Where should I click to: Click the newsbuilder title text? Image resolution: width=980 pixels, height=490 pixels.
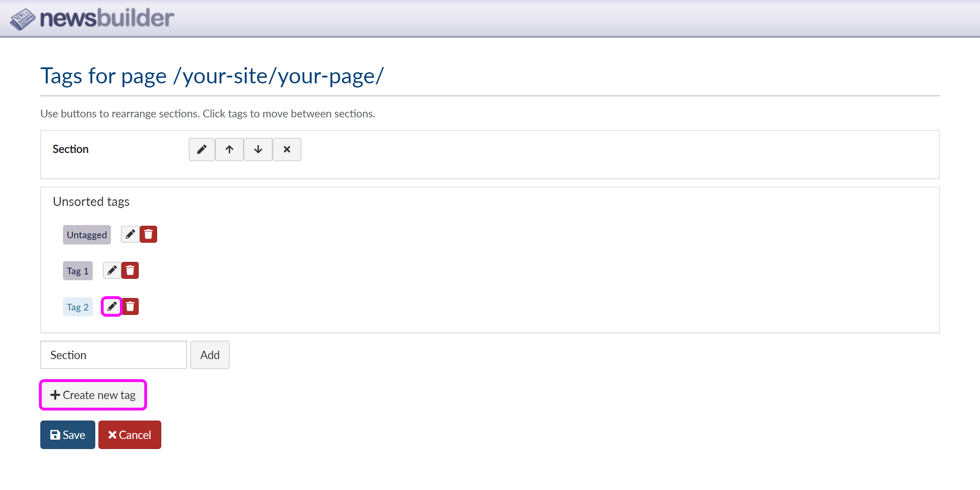pos(107,18)
